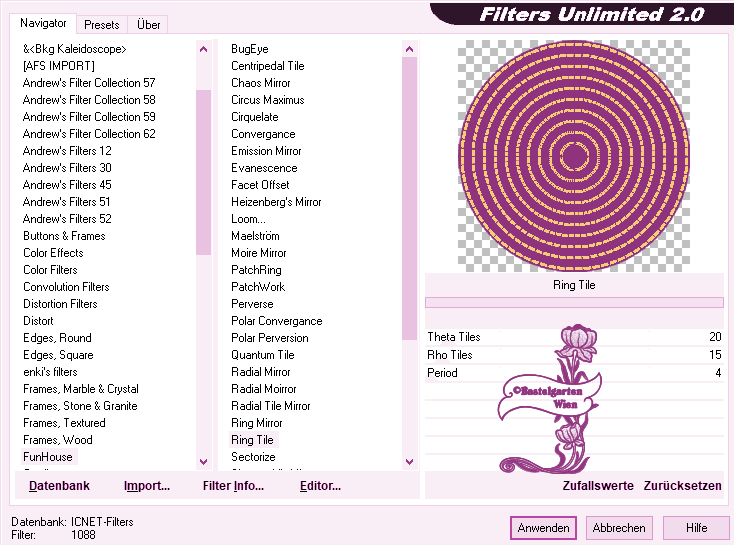Click the Import... link
The height and width of the screenshot is (545, 734).
point(147,486)
